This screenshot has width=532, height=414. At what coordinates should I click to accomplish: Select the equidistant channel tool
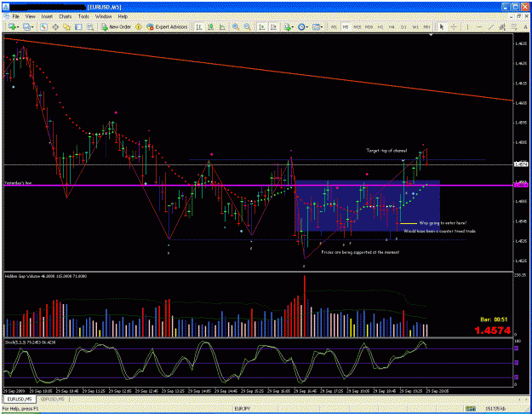[x=502, y=26]
